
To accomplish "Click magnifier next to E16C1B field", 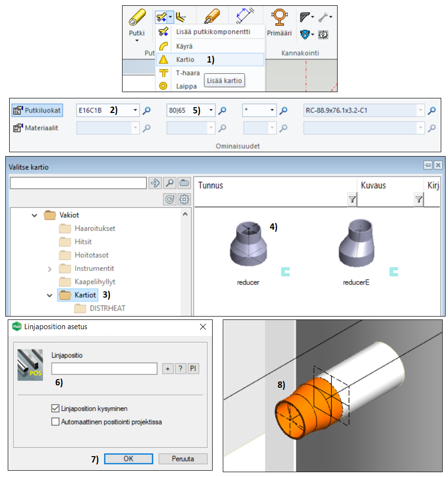I will (147, 111).
